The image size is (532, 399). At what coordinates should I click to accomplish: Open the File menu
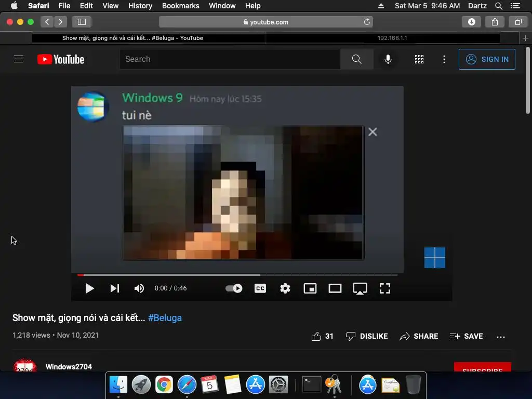(x=64, y=6)
